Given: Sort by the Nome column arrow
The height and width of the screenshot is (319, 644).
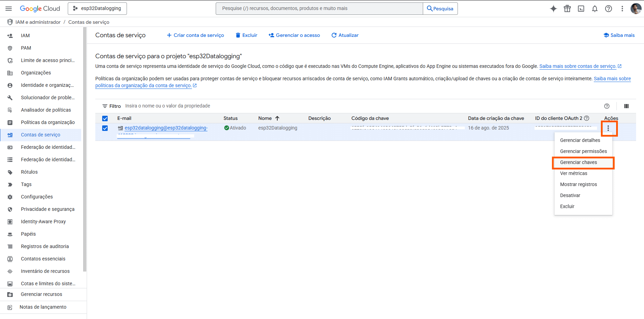Looking at the screenshot, I should 277,118.
